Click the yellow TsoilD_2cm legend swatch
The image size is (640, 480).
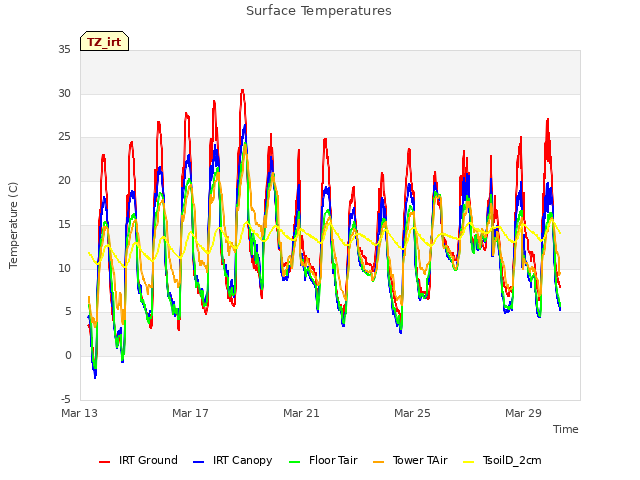pos(469,462)
